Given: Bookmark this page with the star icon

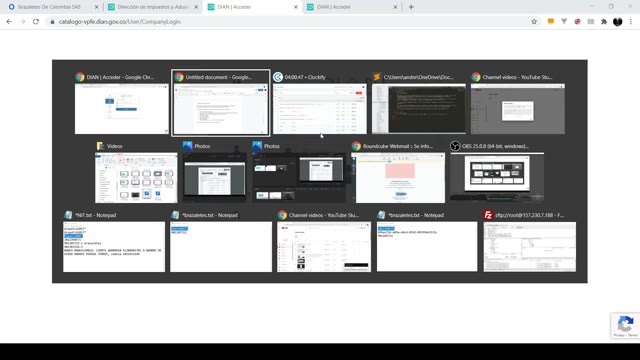Looking at the screenshot, I should (x=534, y=22).
